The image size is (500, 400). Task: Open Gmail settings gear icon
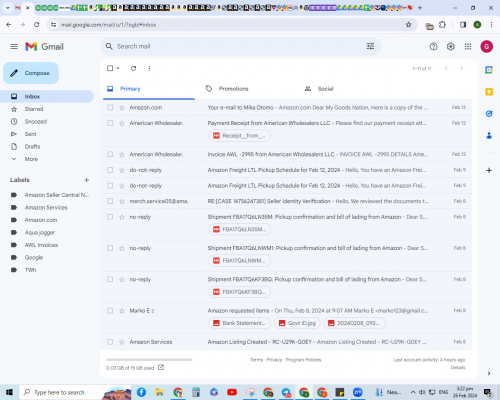click(451, 47)
